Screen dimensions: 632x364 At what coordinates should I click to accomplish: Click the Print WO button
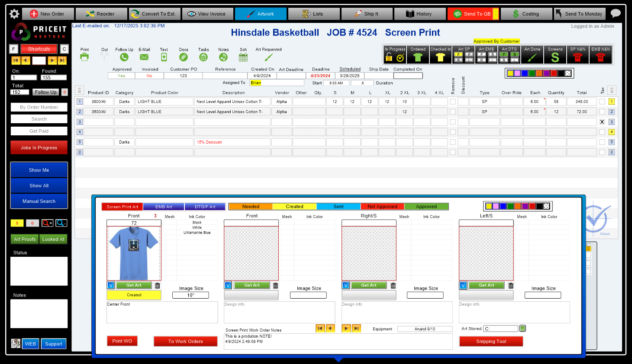[x=122, y=341]
